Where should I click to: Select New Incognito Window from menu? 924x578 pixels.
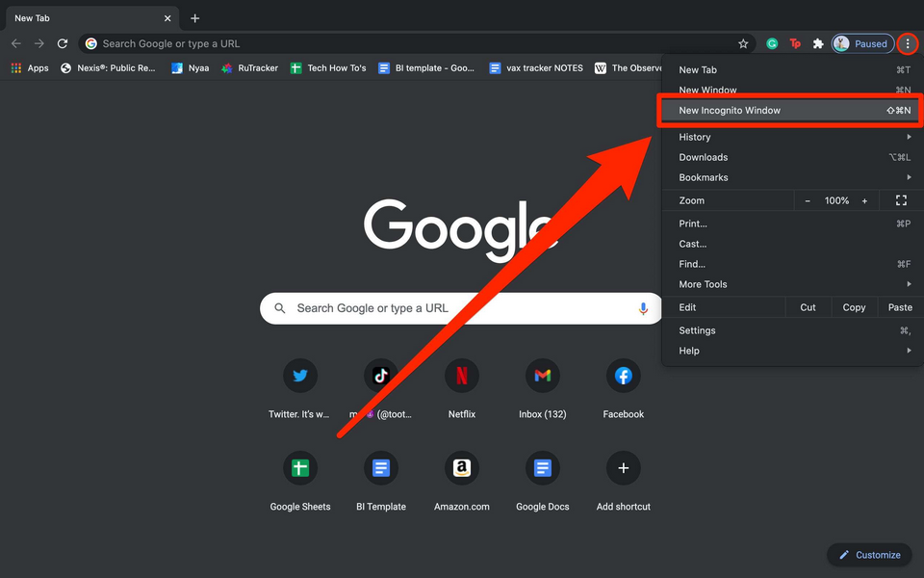coord(730,111)
